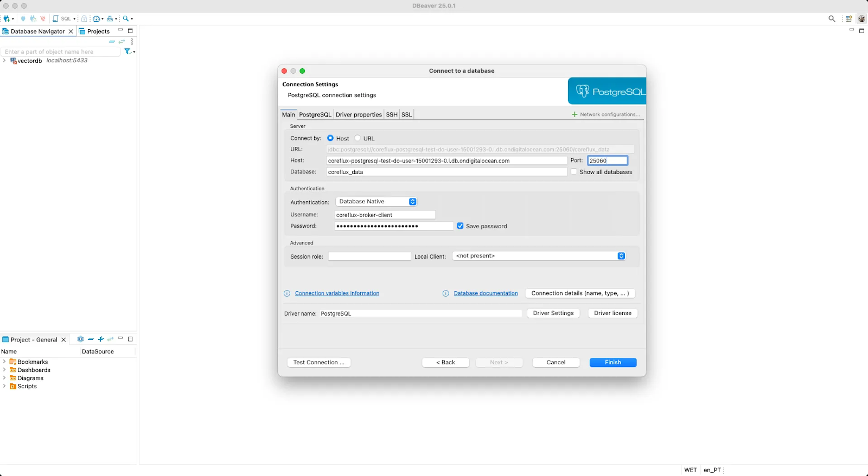Open the Local Client dropdown
This screenshot has width=868, height=476.
click(x=539, y=256)
